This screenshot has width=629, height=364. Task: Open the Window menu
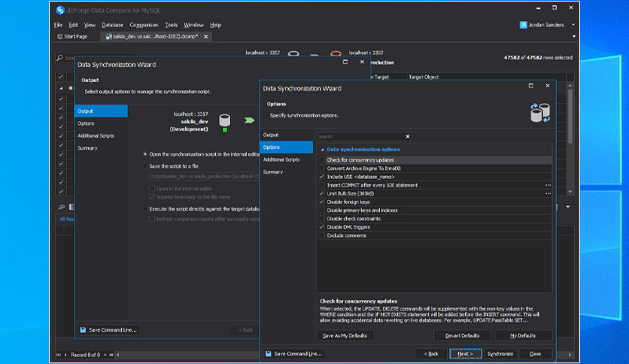tap(194, 25)
